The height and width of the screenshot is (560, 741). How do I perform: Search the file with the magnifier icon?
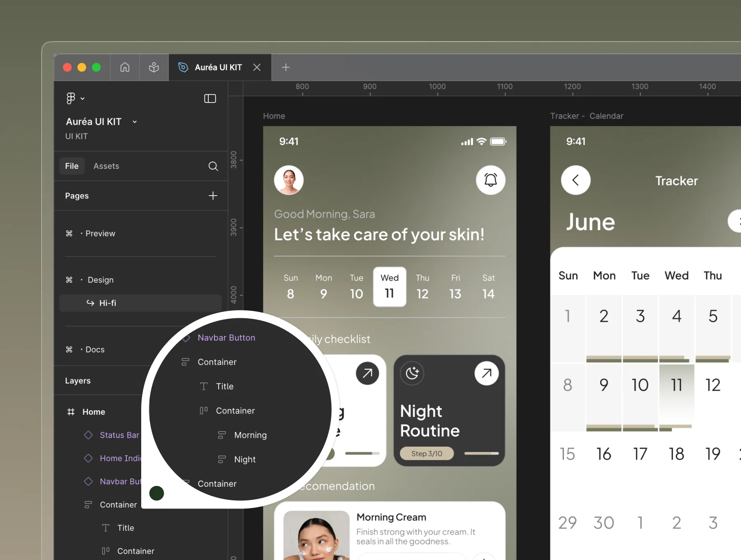213,166
